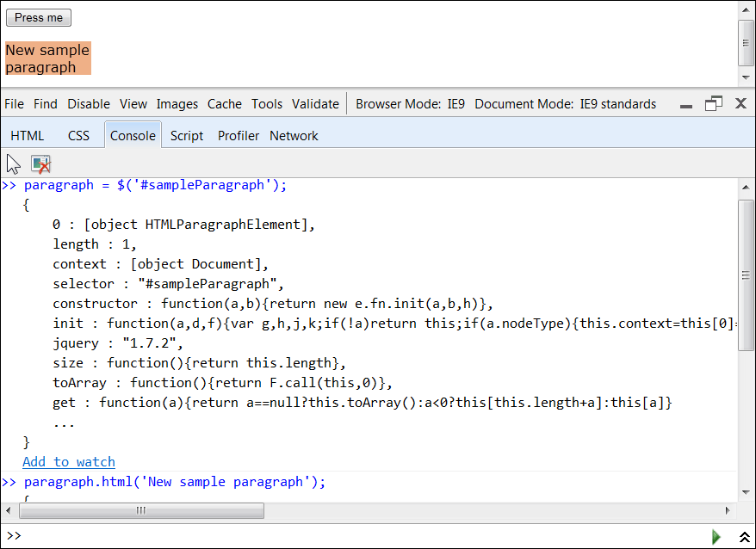This screenshot has width=756, height=549.
Task: Click the "Add to watch" link
Action: coord(69,462)
